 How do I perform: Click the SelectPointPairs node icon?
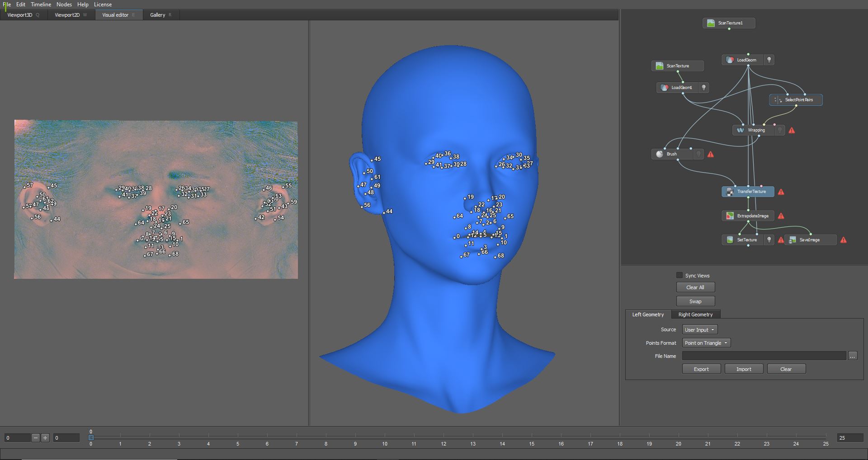tap(778, 100)
